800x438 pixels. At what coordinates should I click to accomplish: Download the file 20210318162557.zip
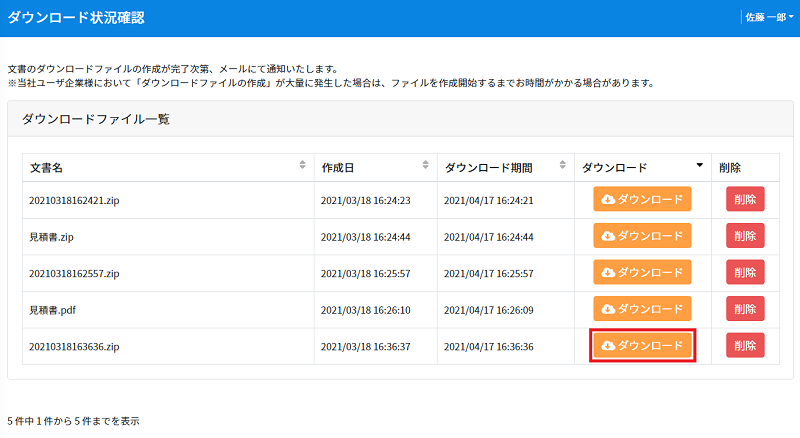click(x=642, y=272)
